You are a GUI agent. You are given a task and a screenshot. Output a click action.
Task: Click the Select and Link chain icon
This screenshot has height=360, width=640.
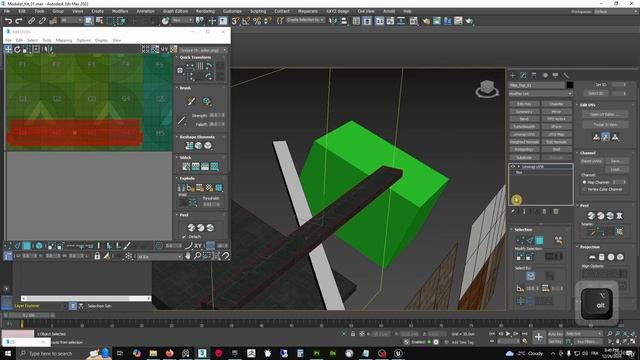click(x=31, y=21)
